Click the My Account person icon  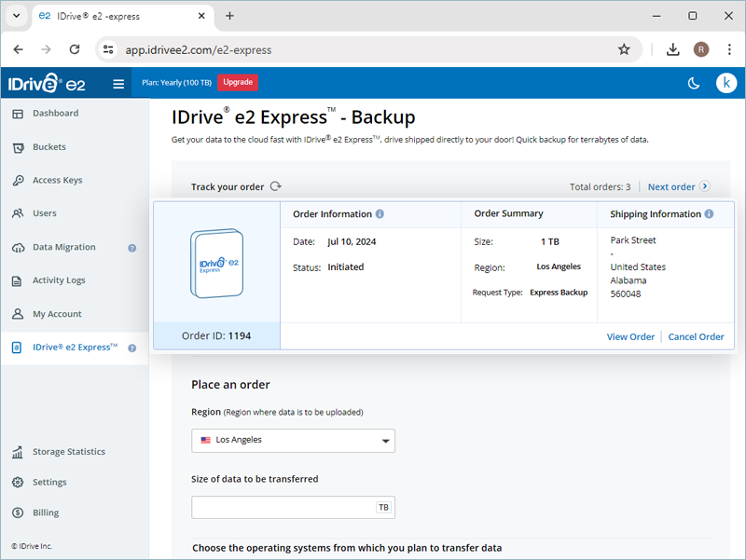pos(18,314)
